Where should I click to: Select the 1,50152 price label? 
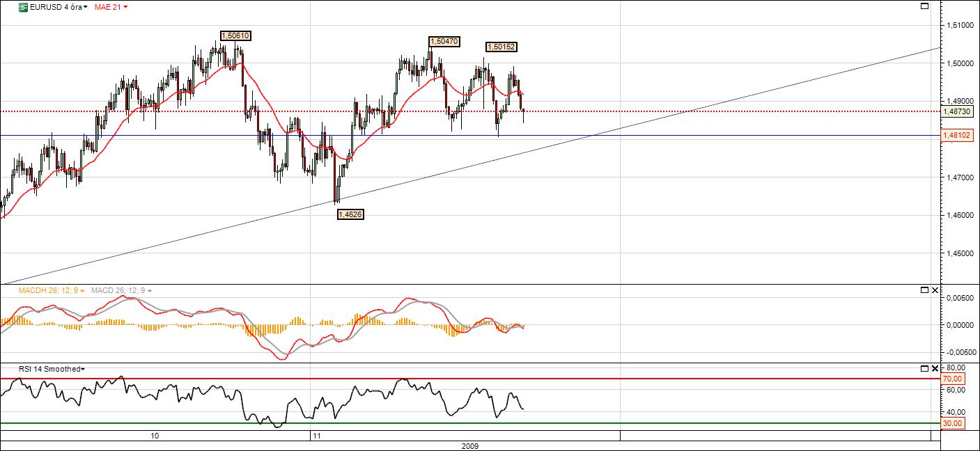(501, 47)
